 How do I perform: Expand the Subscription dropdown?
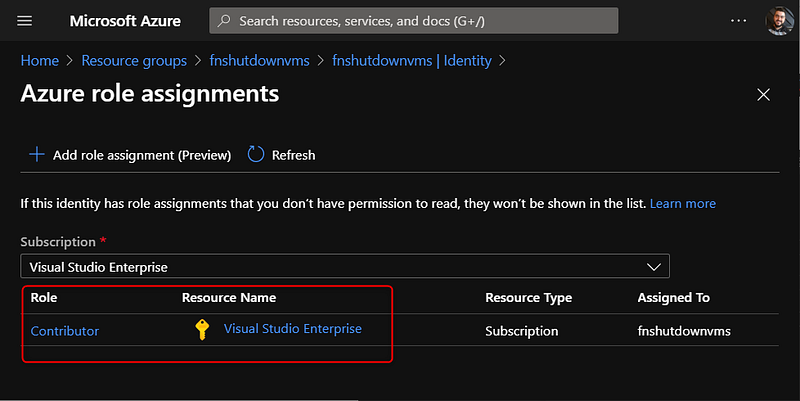(x=345, y=267)
